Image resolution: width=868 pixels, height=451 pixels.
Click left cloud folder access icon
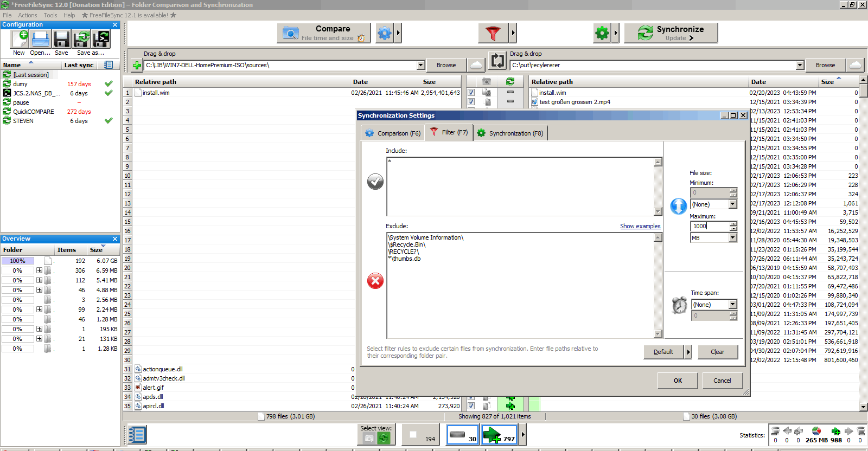point(476,65)
